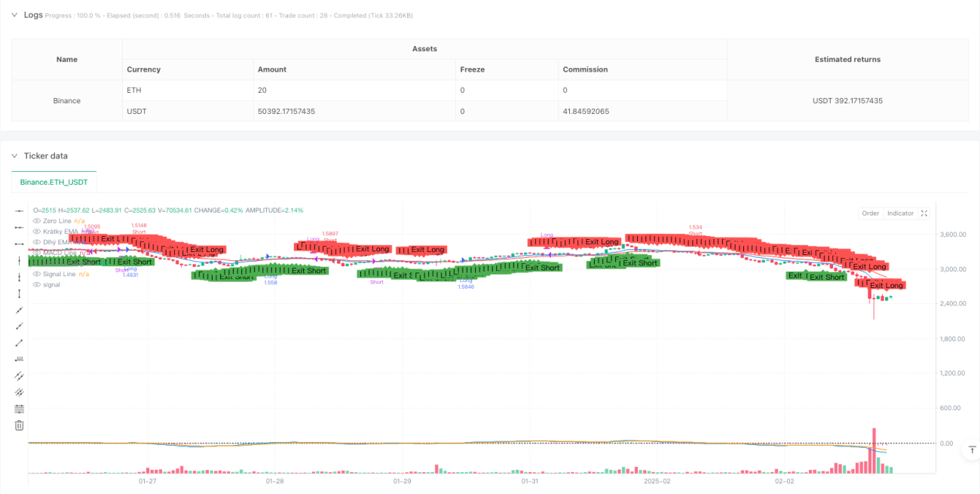Viewport: 980px width, 494px height.
Task: Click the fullscreen expand chart icon
Action: pyautogui.click(x=925, y=213)
